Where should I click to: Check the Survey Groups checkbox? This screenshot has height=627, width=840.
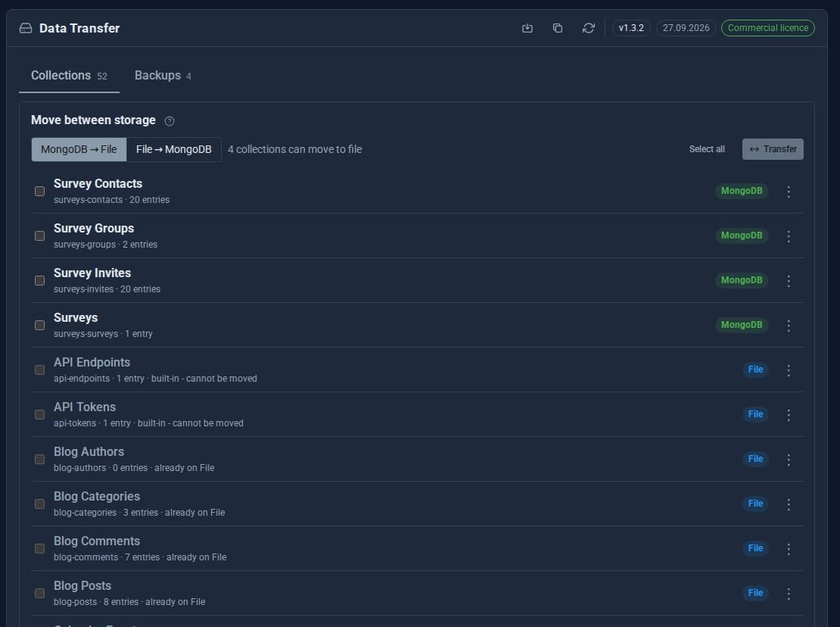pos(39,236)
